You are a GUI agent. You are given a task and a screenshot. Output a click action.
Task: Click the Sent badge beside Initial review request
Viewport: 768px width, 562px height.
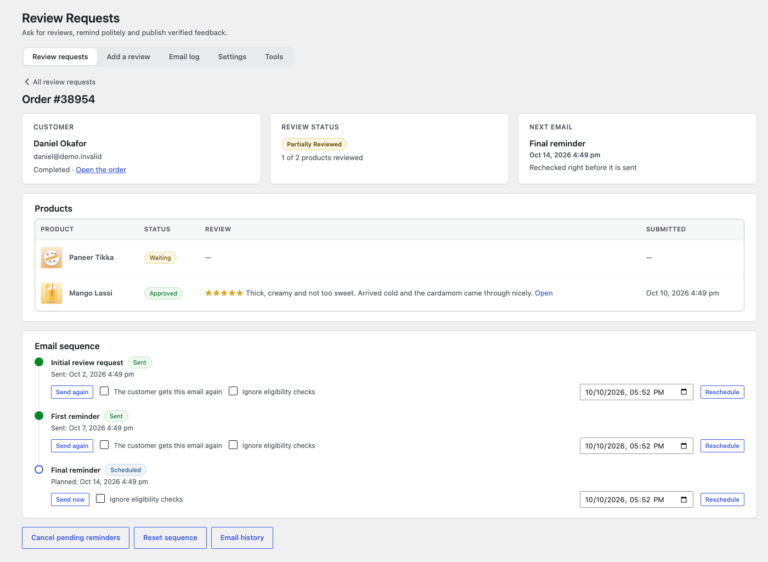[140, 363]
